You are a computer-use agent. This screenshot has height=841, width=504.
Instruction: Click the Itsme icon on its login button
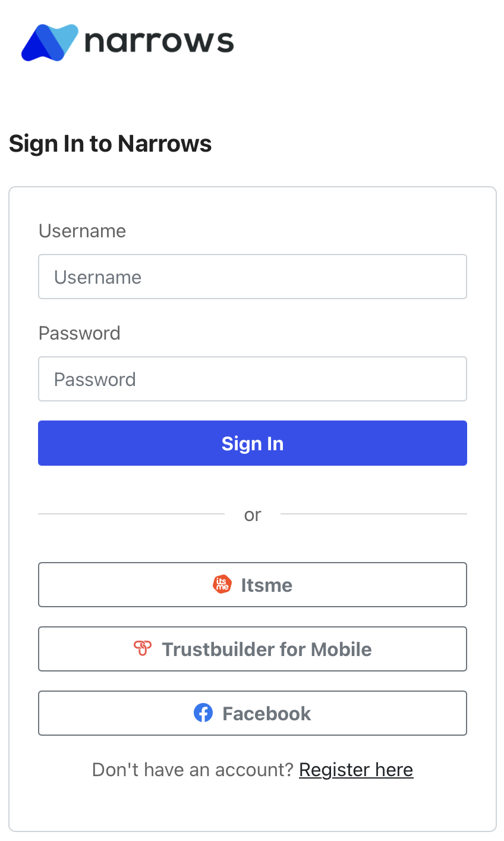tap(221, 584)
